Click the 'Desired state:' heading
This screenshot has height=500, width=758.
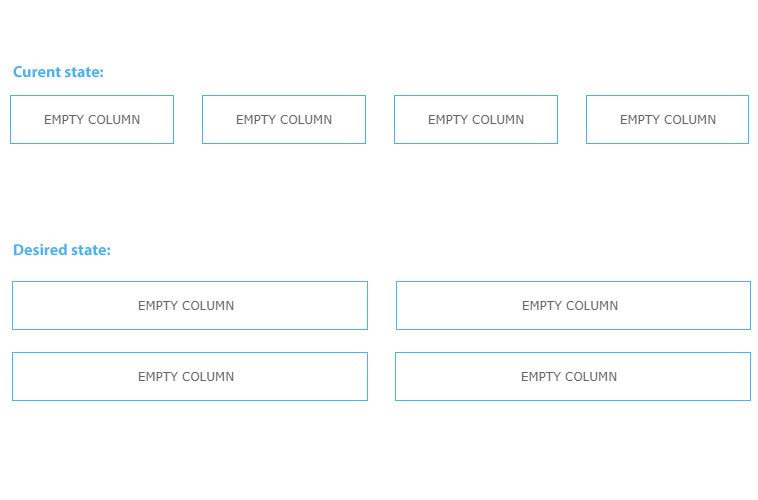(62, 250)
